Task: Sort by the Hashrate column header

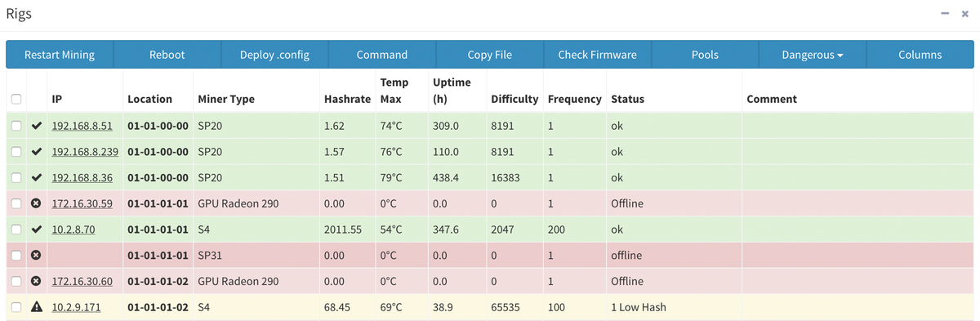Action: 346,99
